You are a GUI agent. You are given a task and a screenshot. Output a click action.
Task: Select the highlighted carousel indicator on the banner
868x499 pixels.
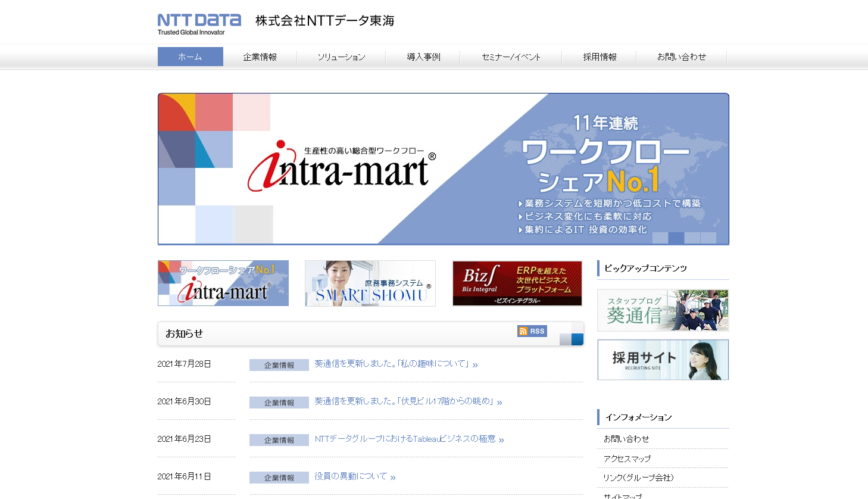tap(676, 237)
